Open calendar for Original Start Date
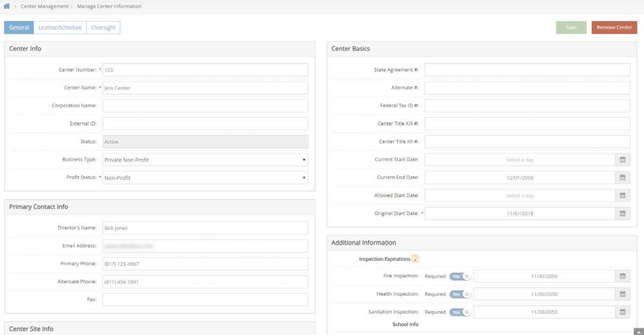 [x=622, y=214]
